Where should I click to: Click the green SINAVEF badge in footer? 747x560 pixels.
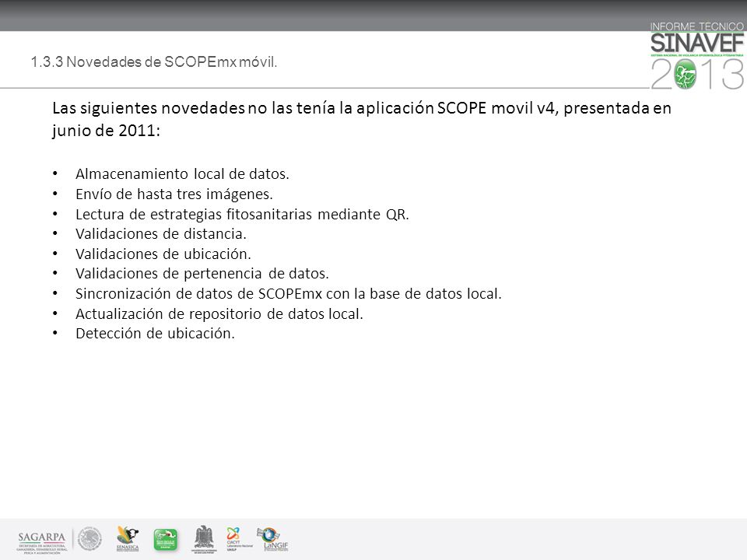coord(165,540)
